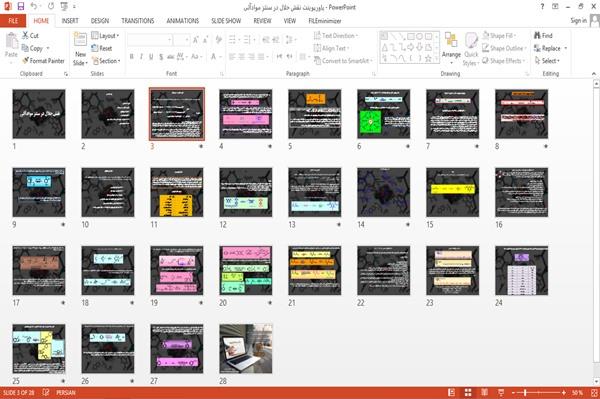Click zoom in plus button

564,392
